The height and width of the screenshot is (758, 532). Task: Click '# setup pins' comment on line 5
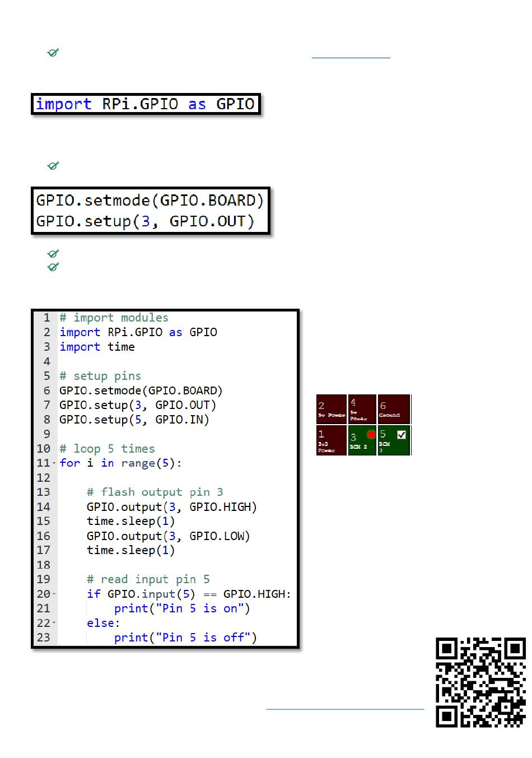coord(100,376)
